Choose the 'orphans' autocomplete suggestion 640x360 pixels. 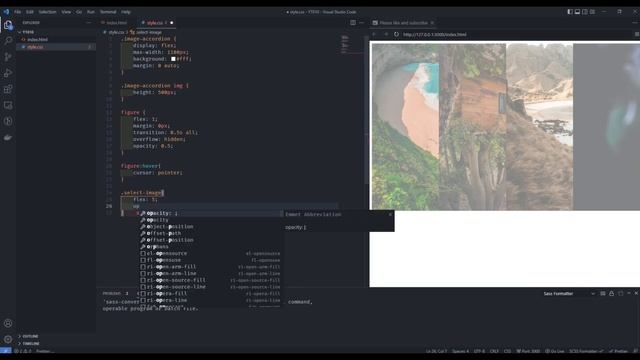click(x=211, y=247)
